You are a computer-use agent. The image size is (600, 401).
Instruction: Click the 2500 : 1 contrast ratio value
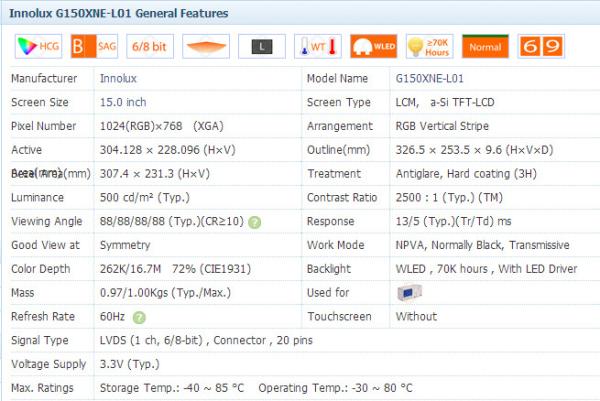pyautogui.click(x=449, y=197)
